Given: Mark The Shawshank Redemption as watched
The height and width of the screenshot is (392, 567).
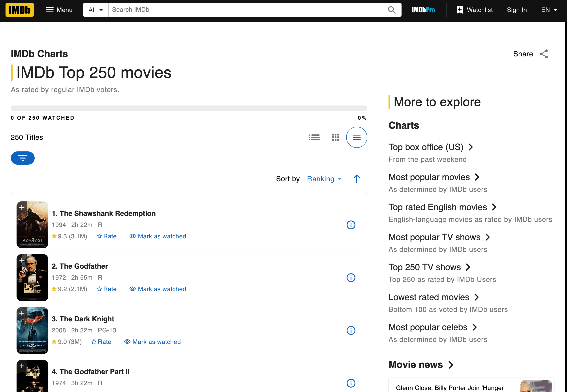Looking at the screenshot, I should [x=158, y=236].
